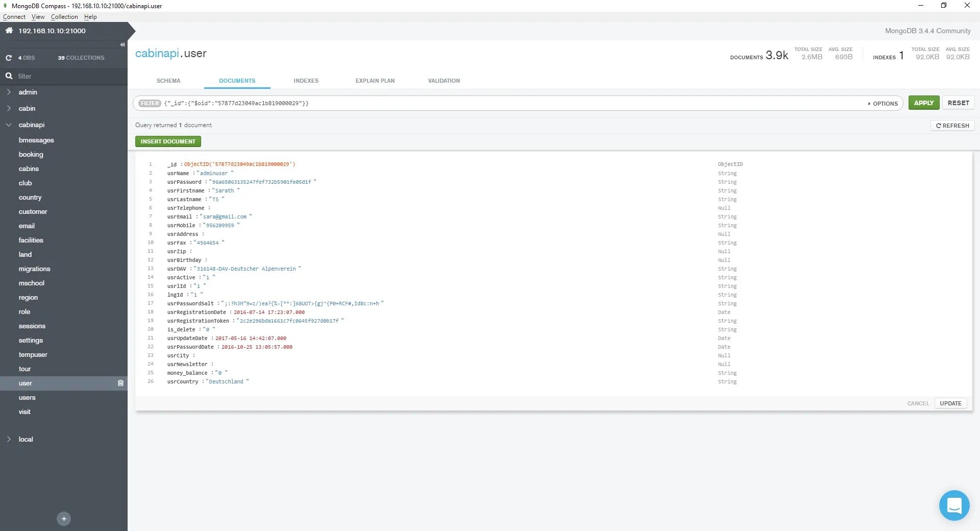Click the usrRegistrationDate value

269,312
